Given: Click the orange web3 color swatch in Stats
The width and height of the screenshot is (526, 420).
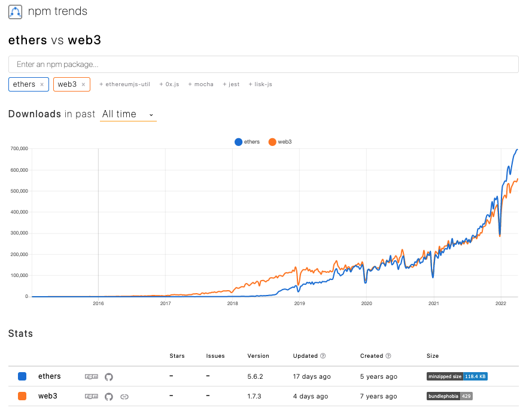Looking at the screenshot, I should click(22, 396).
